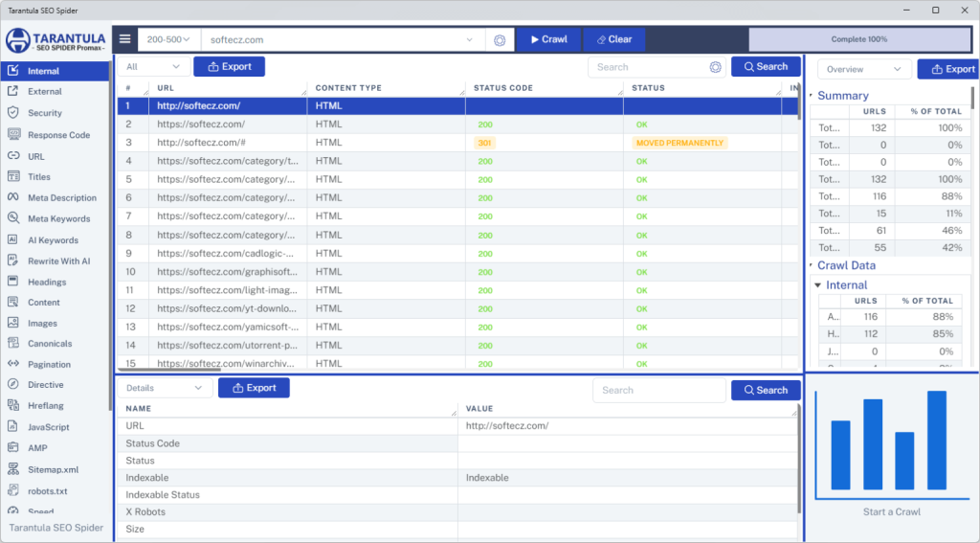Click the Images icon in the sidebar
This screenshot has height=543, width=980.
(x=13, y=323)
